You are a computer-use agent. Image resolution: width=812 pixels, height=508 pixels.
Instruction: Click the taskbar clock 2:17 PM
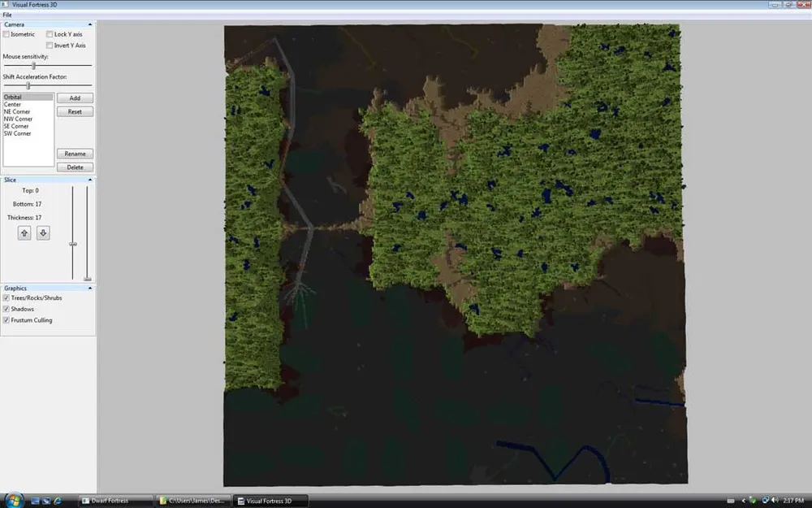click(793, 501)
